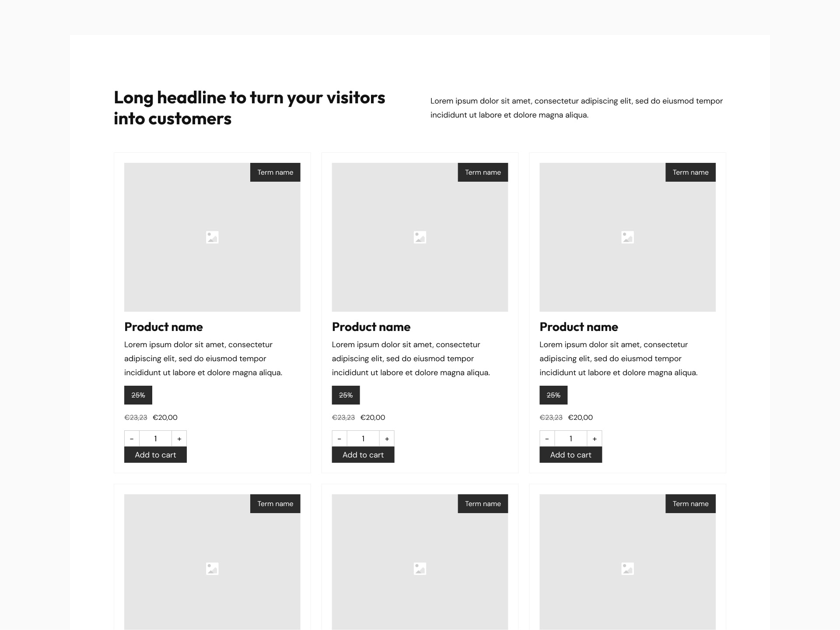Click the 25% discount badge on second product
840x630 pixels.
(346, 395)
